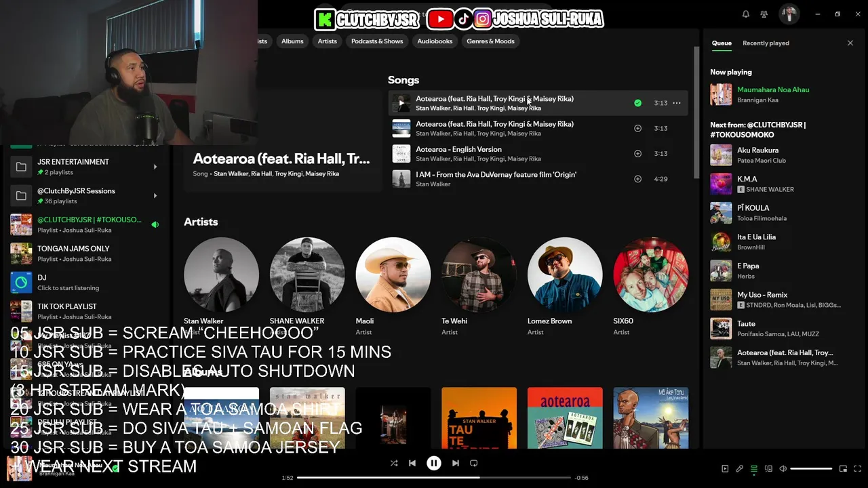Open Te Wehi artist picture

(479, 274)
